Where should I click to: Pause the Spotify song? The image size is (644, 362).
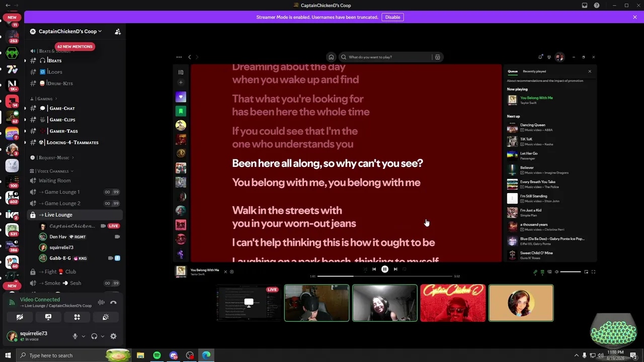tap(385, 269)
